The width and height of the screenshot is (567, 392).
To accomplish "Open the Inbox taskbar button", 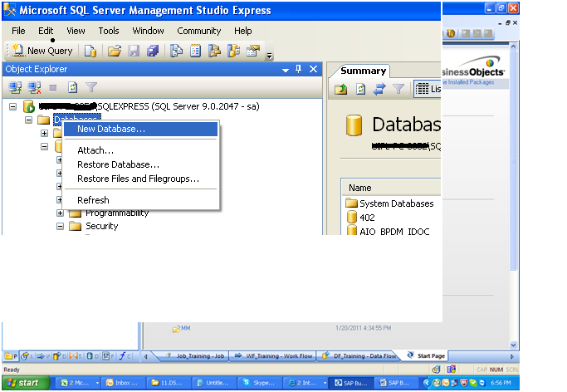I will (x=123, y=383).
